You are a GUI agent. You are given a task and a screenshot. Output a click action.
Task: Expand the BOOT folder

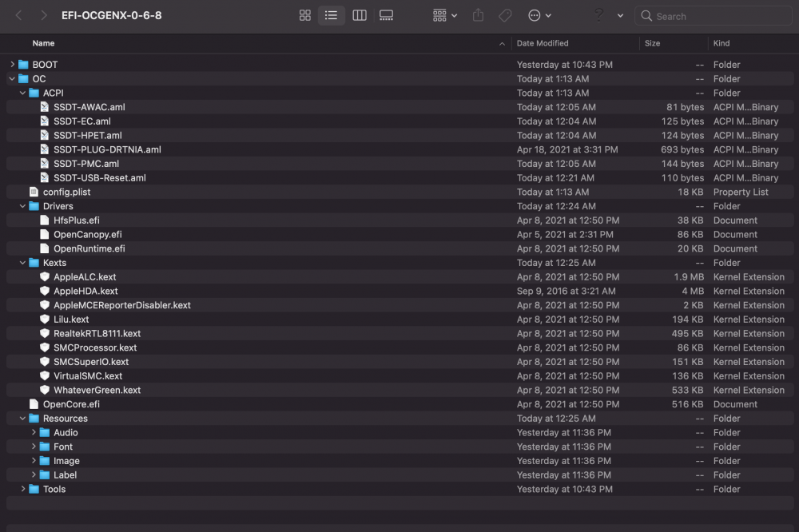coord(12,64)
